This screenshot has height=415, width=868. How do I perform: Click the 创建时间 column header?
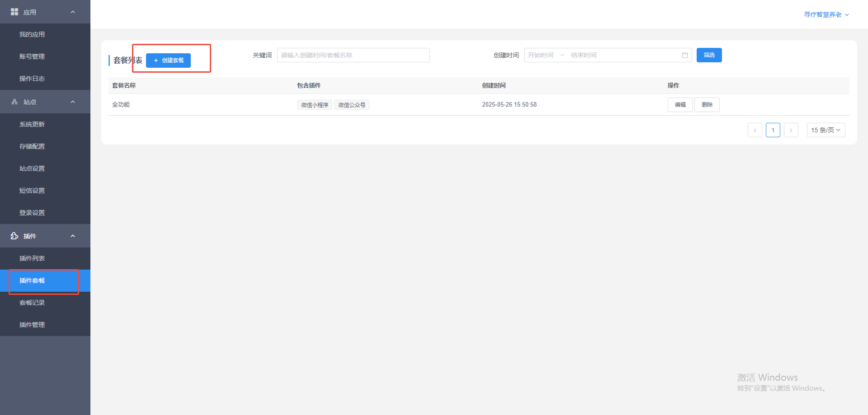pyautogui.click(x=494, y=85)
